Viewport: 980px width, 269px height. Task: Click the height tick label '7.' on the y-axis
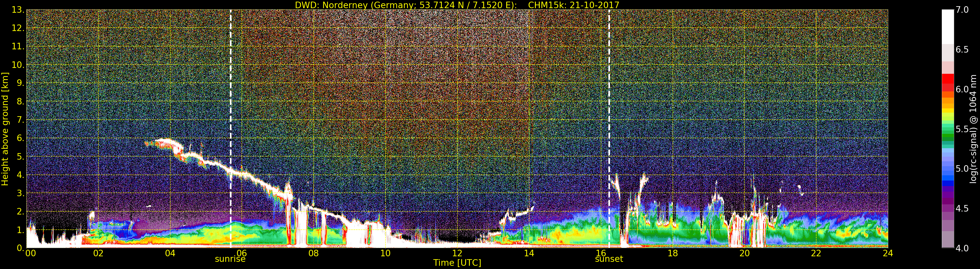point(21,120)
